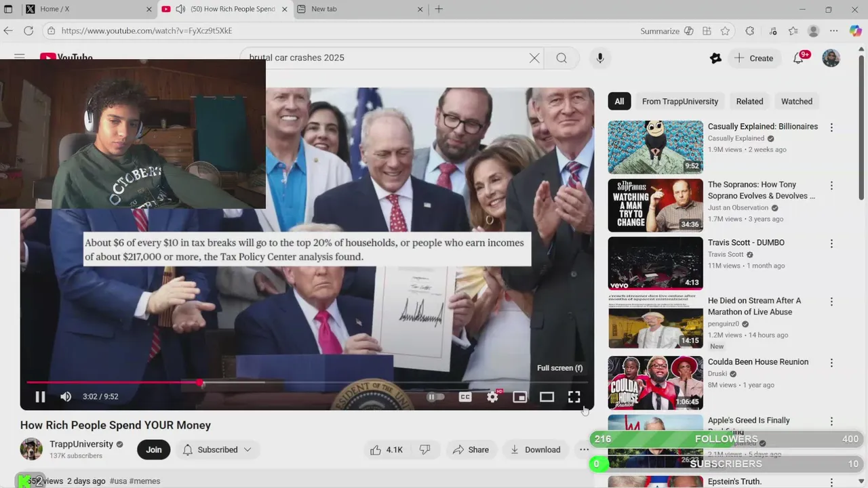Open browser Settings and more menu

(834, 31)
